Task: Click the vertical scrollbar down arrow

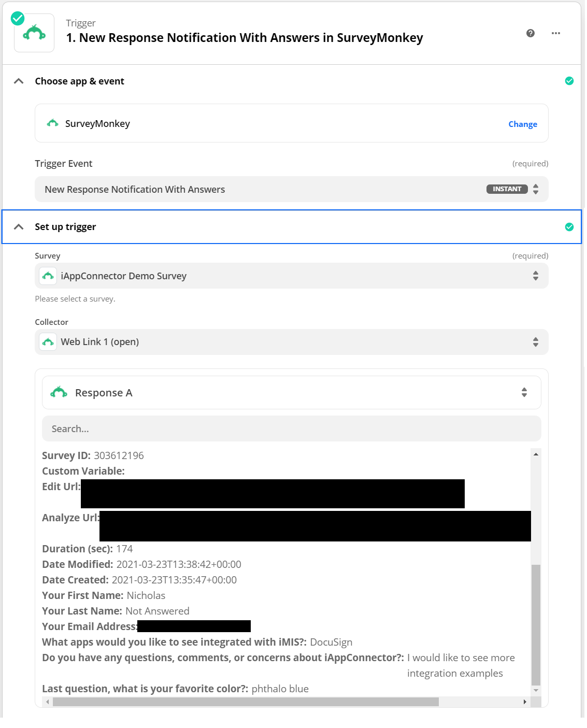Action: pos(536,690)
